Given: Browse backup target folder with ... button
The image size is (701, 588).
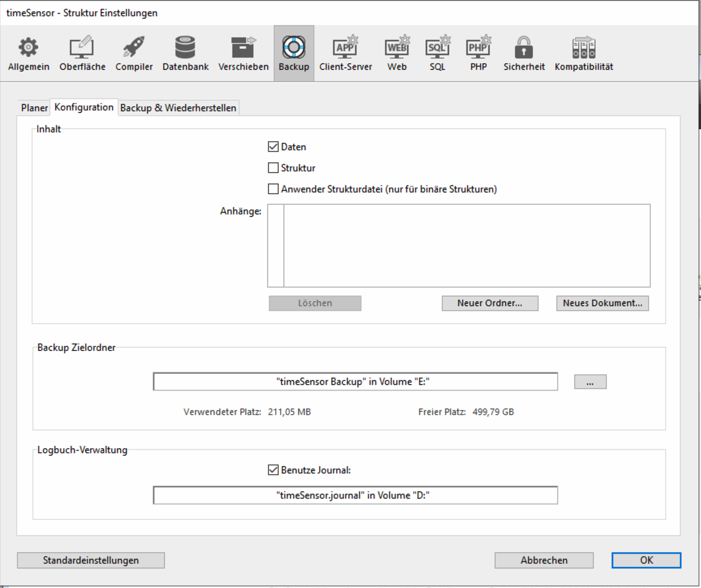Looking at the screenshot, I should (x=590, y=382).
